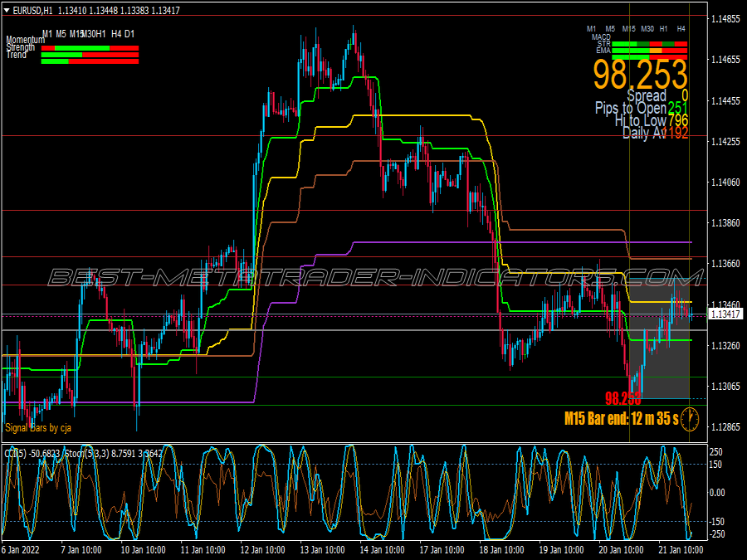Click the Pips to Open label
This screenshot has height=560, width=747.
[631, 108]
